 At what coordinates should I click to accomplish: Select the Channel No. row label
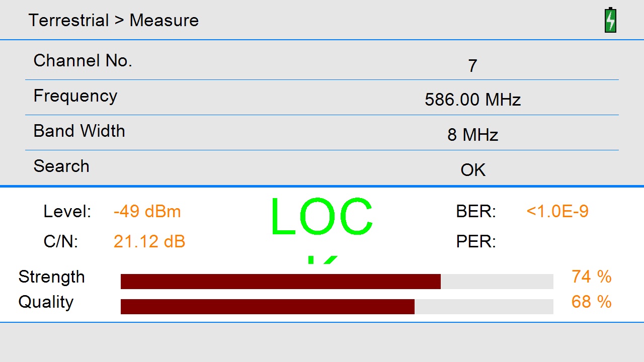tap(83, 61)
